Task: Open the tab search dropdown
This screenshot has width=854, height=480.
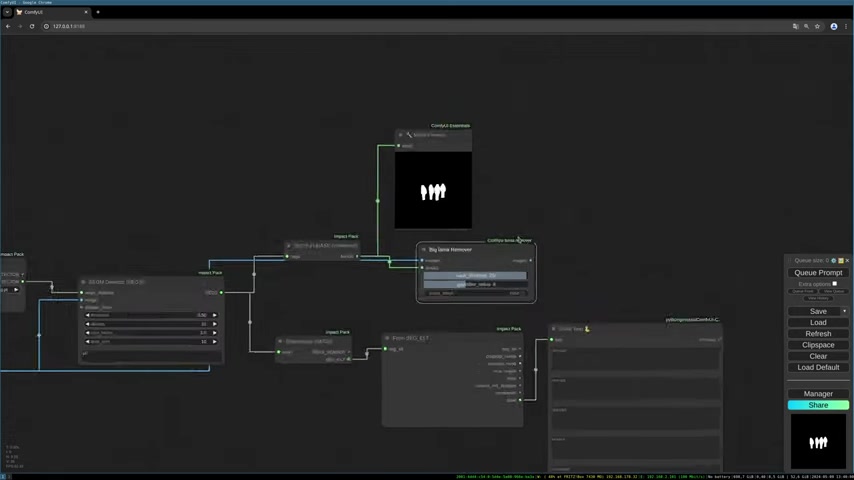Action: pos(7,12)
